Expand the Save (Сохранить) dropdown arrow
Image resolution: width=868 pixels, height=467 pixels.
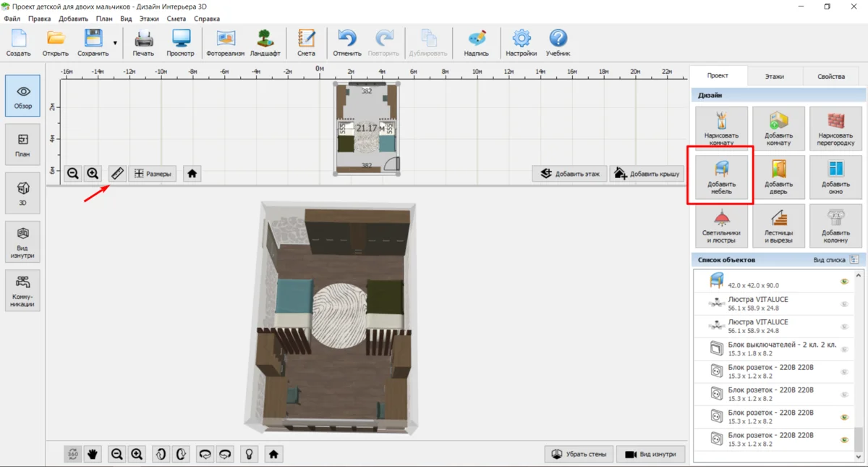point(115,43)
